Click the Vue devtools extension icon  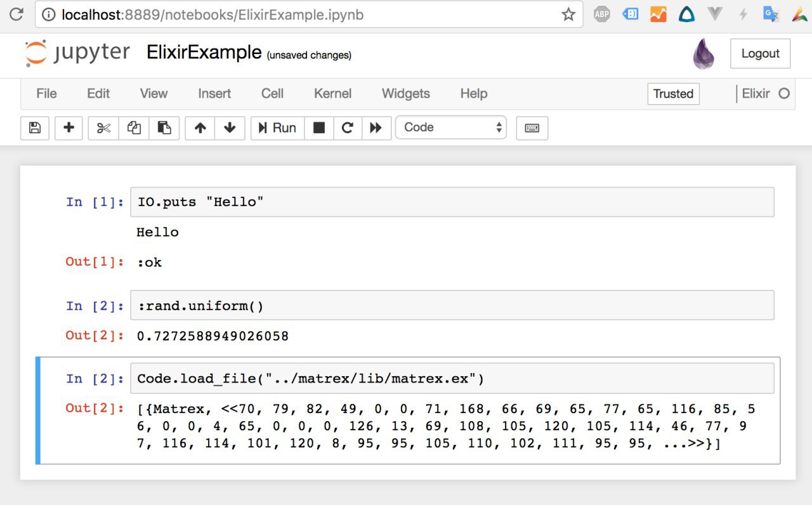tap(715, 14)
